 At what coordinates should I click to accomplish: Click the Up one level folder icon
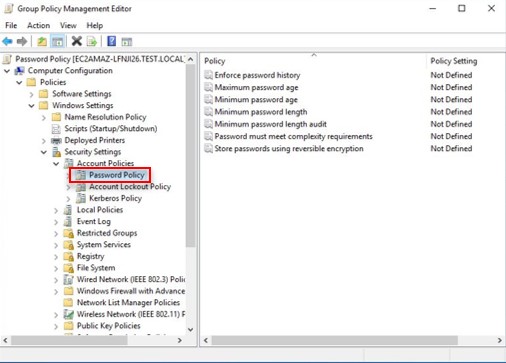[42, 42]
